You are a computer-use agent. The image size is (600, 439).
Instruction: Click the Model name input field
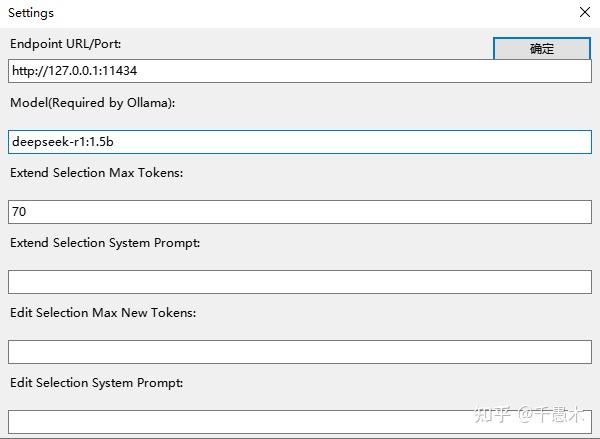pyautogui.click(x=300, y=142)
